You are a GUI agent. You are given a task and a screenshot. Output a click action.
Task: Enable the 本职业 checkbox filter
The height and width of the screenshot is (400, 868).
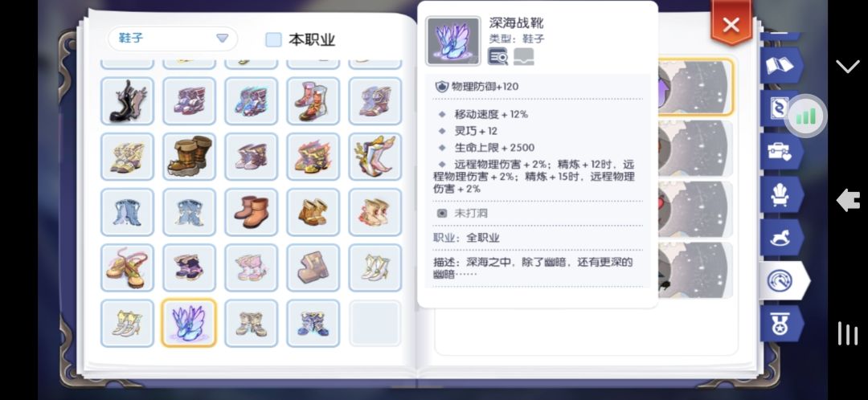[x=273, y=40]
